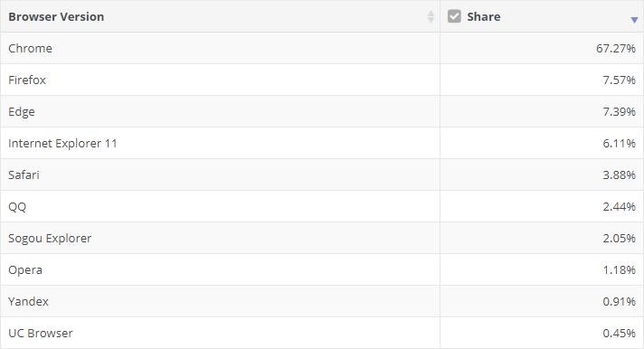
Task: Select the Browser Version column header
Action: tap(220, 16)
